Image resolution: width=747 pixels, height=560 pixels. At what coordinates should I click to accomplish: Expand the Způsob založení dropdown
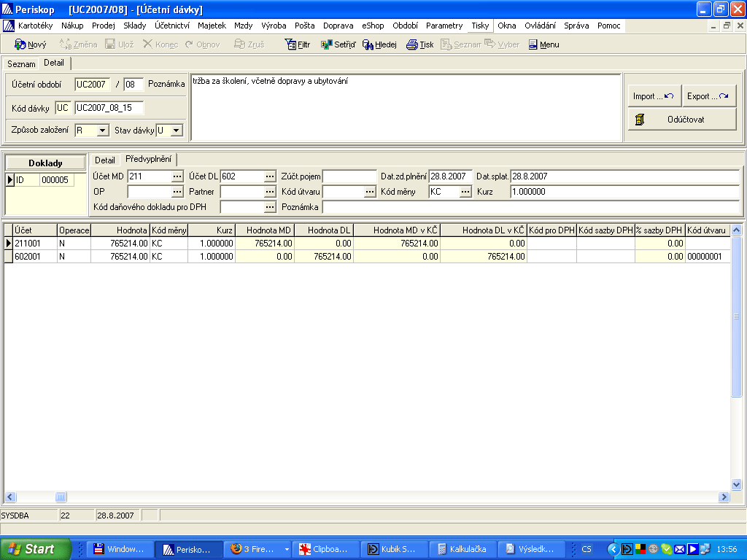103,131
